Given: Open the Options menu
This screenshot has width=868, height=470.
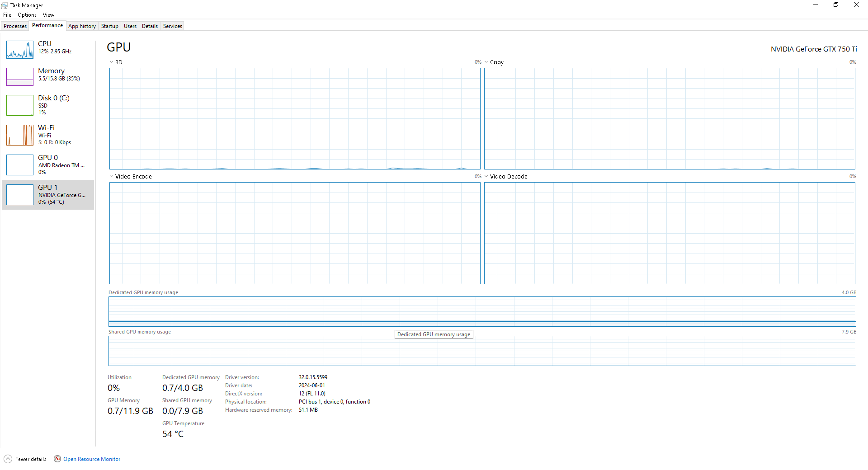Looking at the screenshot, I should 27,15.
